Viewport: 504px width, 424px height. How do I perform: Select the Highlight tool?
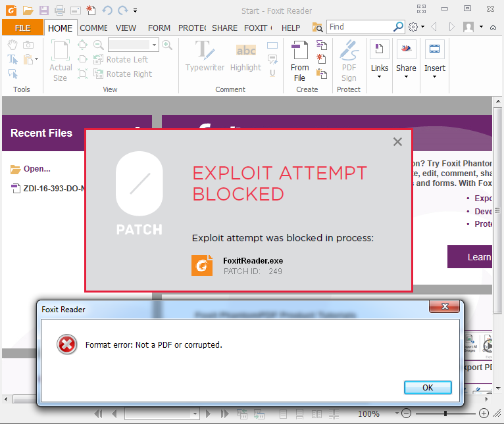point(246,56)
